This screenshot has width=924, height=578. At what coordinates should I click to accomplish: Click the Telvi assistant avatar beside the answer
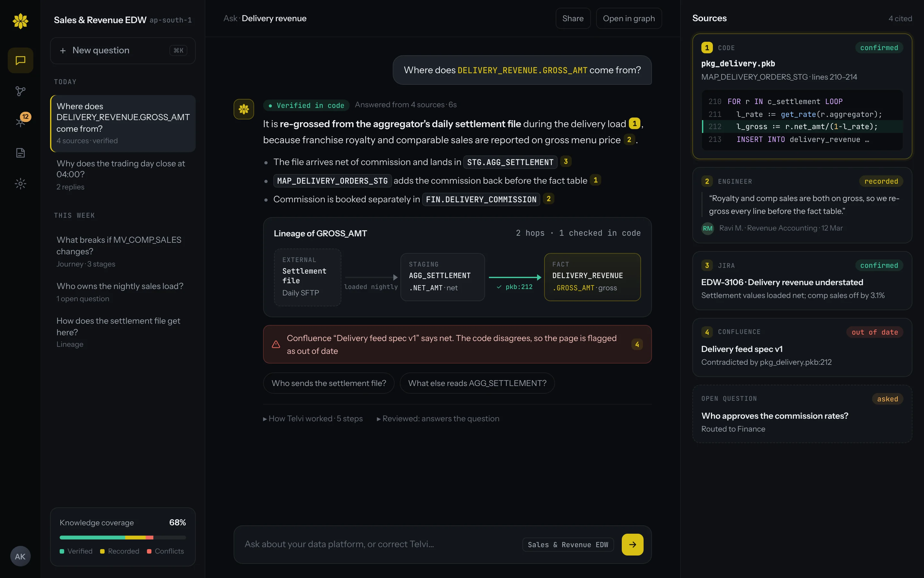tap(244, 109)
